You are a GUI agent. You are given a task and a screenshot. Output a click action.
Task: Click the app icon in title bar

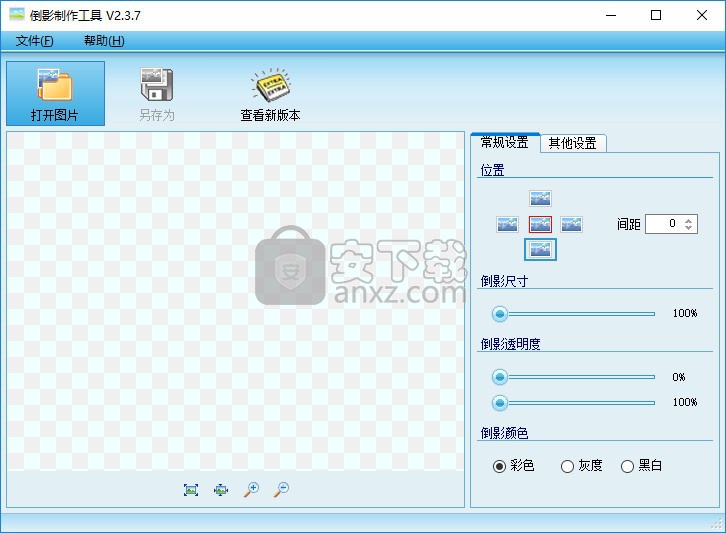coord(17,14)
